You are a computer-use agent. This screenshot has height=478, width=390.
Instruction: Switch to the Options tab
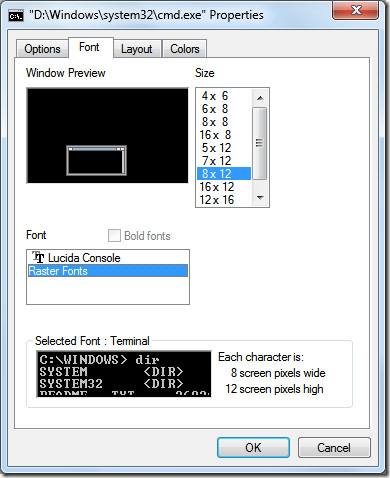(x=42, y=49)
